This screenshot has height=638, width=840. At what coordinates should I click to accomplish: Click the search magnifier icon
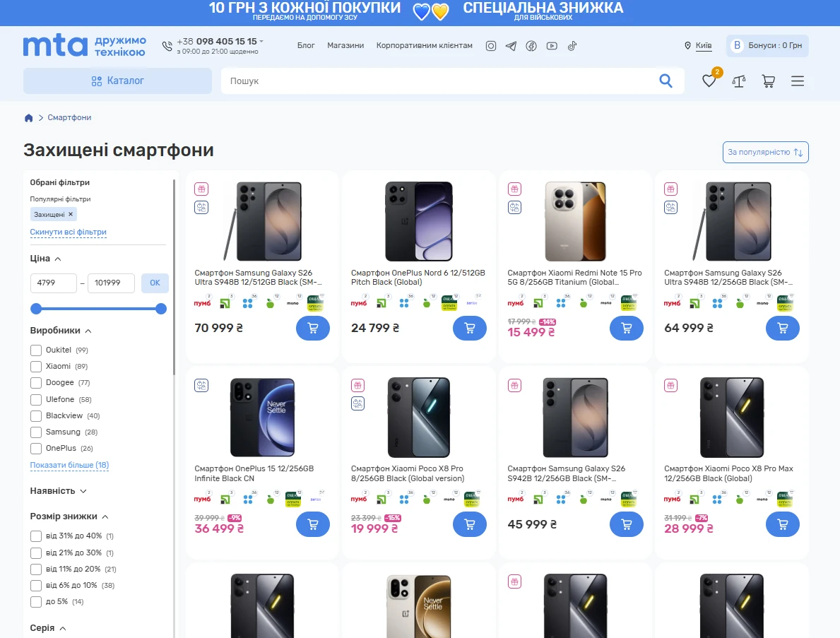(x=666, y=81)
